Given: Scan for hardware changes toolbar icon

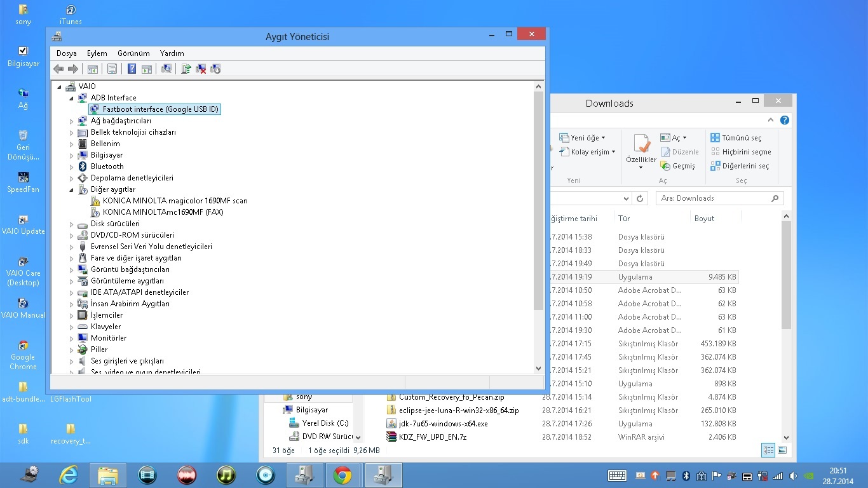Looking at the screenshot, I should pos(166,69).
